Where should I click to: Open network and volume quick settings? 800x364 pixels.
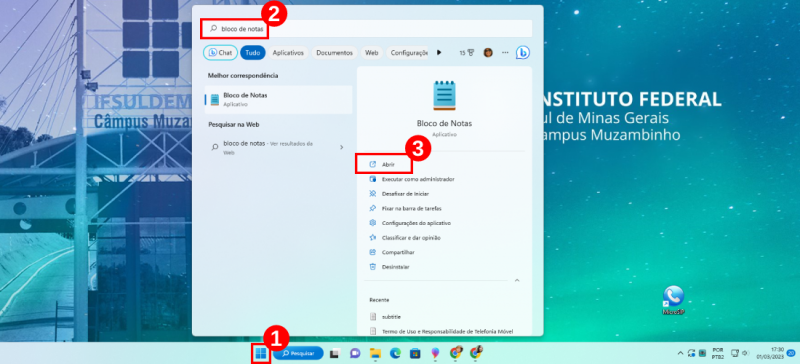coord(739,353)
